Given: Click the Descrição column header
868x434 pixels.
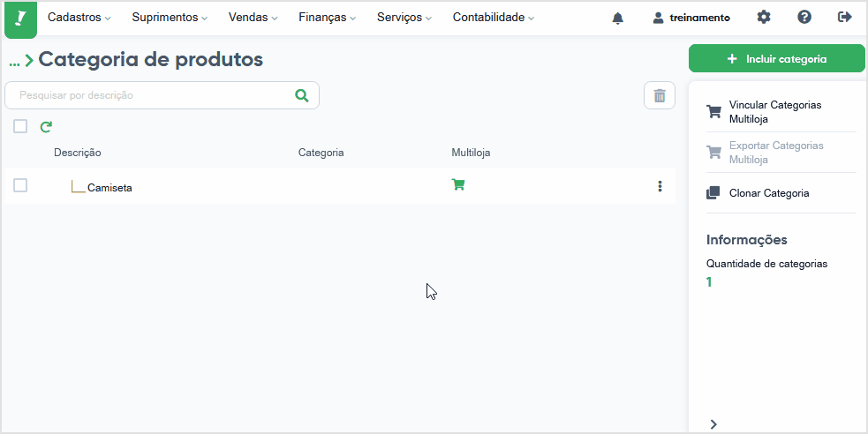Looking at the screenshot, I should [x=78, y=153].
